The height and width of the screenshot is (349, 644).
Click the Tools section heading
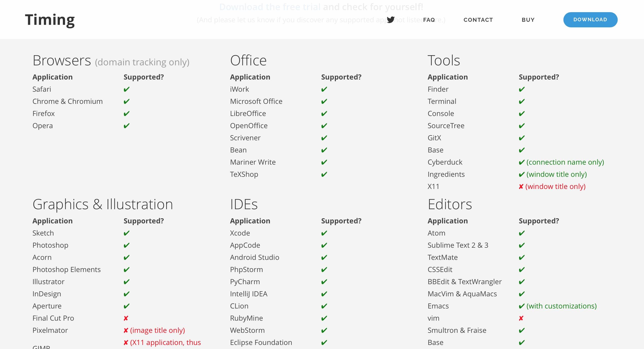pos(444,60)
